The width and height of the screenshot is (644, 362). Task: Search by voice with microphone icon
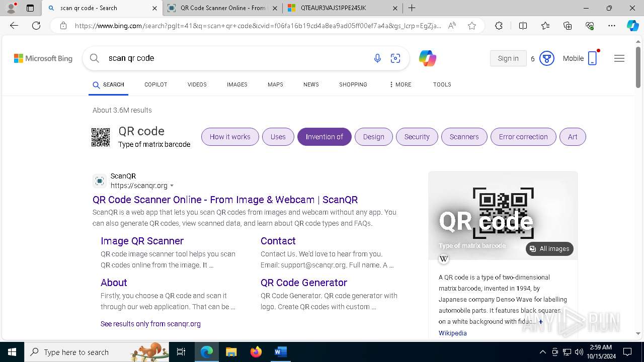coord(377,58)
